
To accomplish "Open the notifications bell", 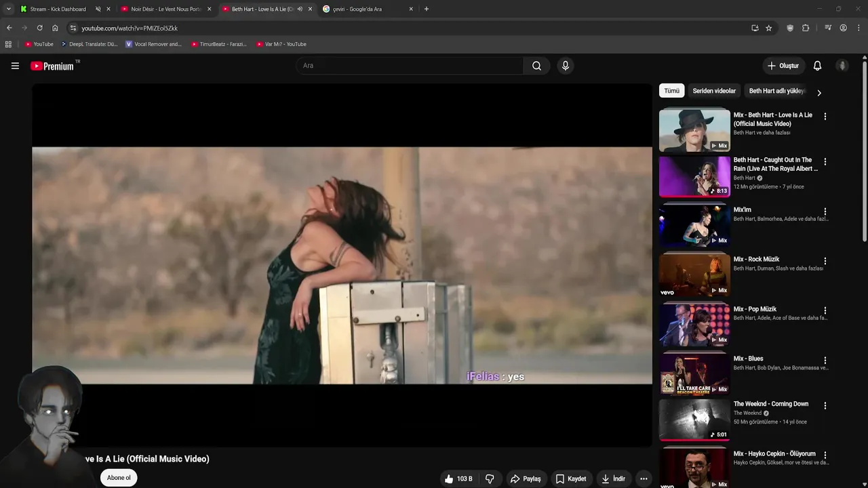I will pyautogui.click(x=817, y=66).
